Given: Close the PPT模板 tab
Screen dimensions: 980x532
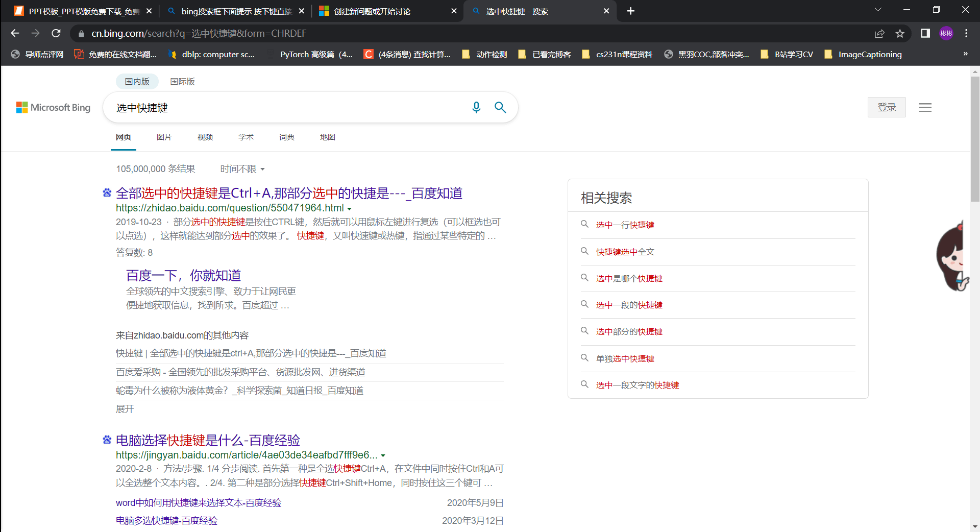Looking at the screenshot, I should click(149, 11).
